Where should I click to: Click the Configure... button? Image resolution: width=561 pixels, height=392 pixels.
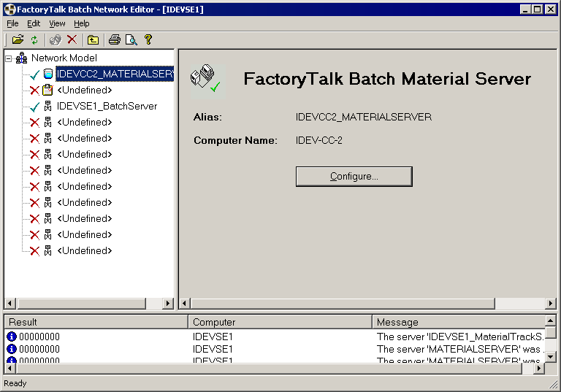[x=354, y=177]
